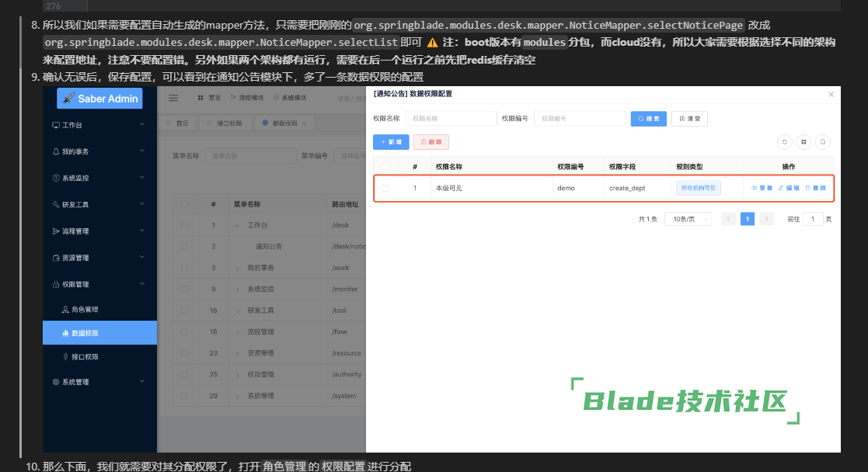Focus the 权限名称 input field
Image resolution: width=868 pixels, height=472 pixels.
click(x=451, y=119)
